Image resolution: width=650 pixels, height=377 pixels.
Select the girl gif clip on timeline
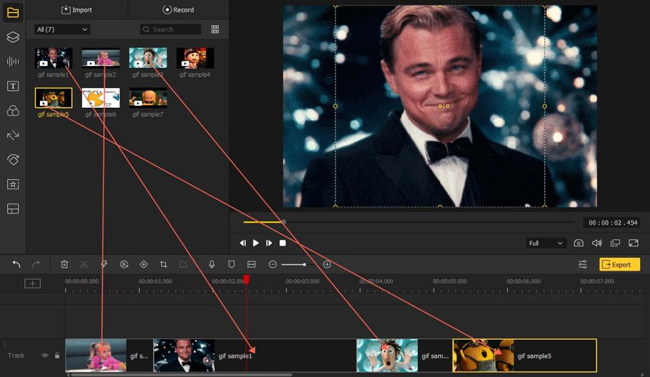point(109,355)
